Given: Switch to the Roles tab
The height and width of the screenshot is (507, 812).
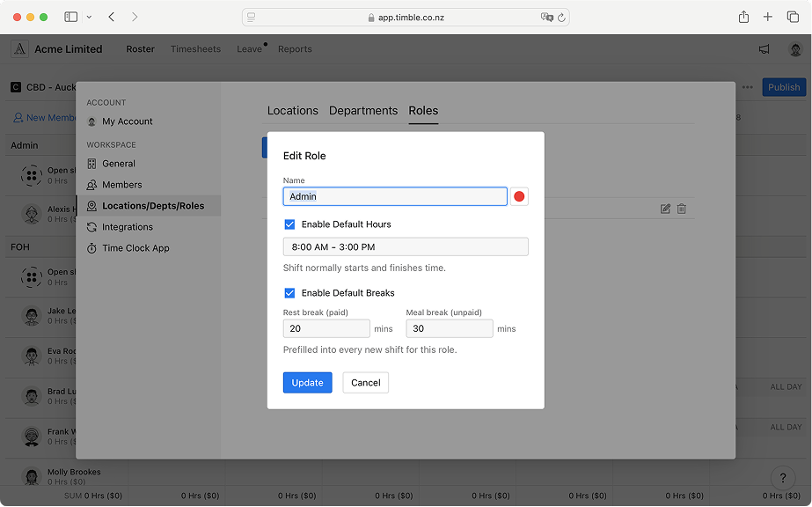Looking at the screenshot, I should (423, 111).
